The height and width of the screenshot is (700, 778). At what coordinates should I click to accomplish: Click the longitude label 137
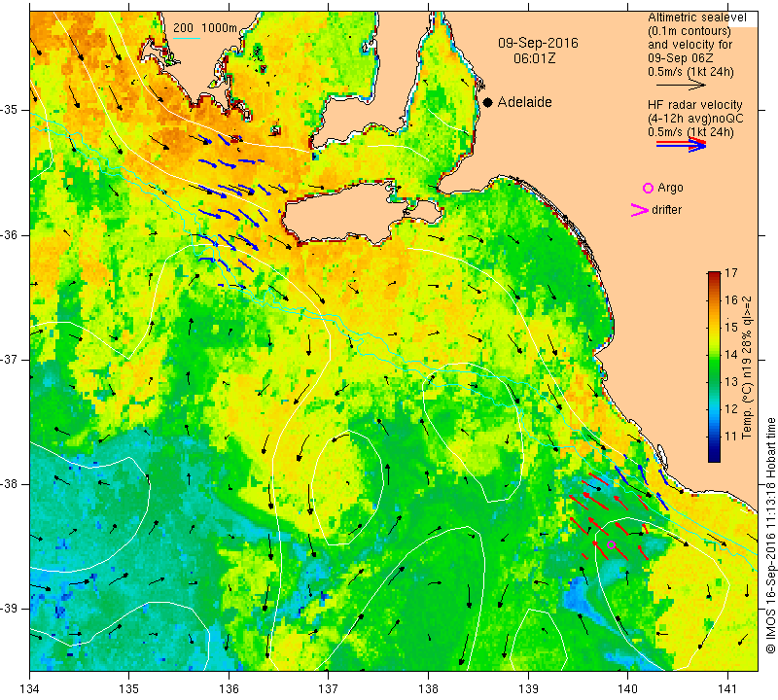329,689
